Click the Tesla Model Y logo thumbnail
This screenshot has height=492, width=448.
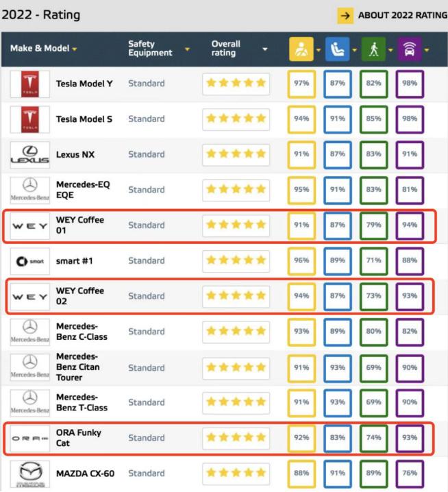[x=30, y=84]
